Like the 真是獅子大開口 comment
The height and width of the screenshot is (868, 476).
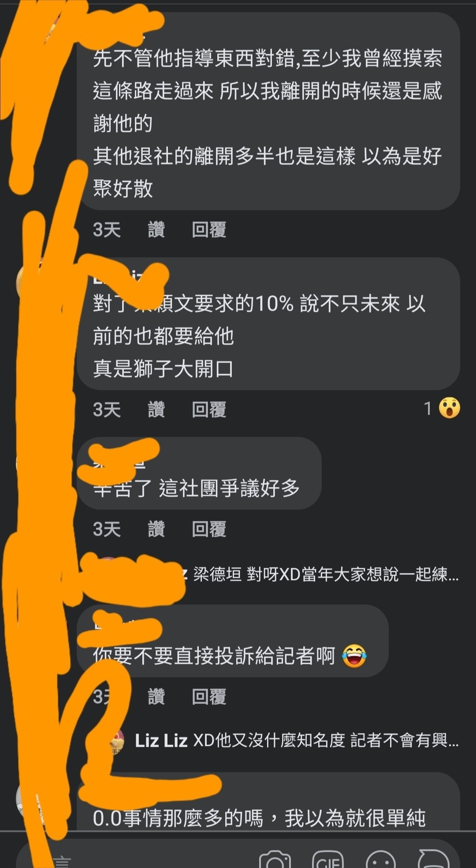156,410
